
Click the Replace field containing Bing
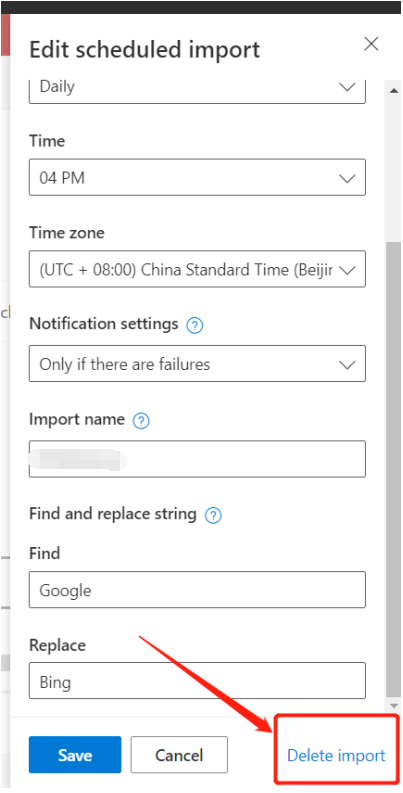(x=197, y=681)
